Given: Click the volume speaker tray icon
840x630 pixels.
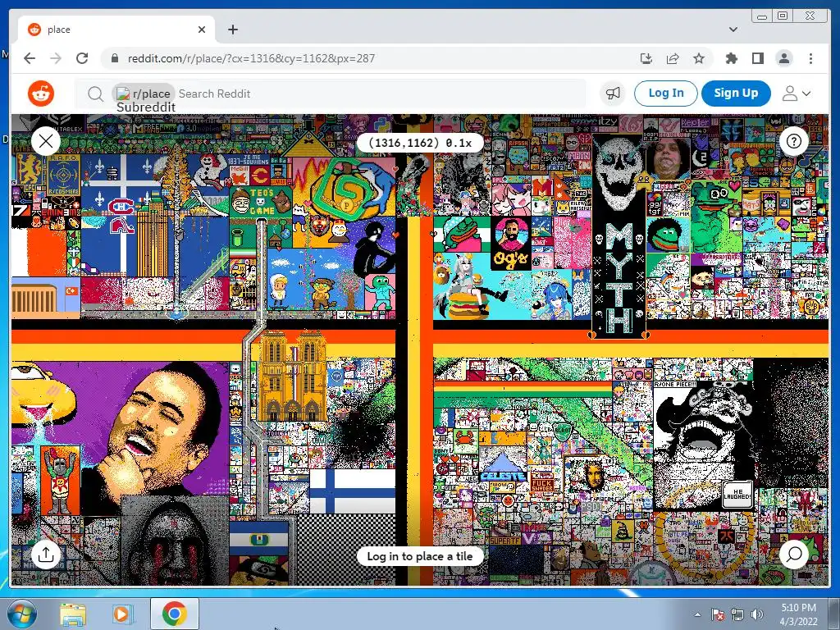Looking at the screenshot, I should [757, 615].
